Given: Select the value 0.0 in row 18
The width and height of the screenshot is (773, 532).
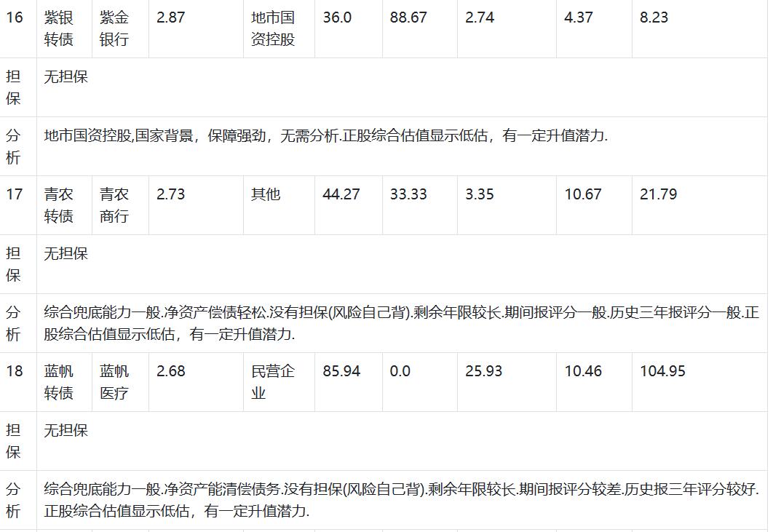Looking at the screenshot, I should coord(400,371).
